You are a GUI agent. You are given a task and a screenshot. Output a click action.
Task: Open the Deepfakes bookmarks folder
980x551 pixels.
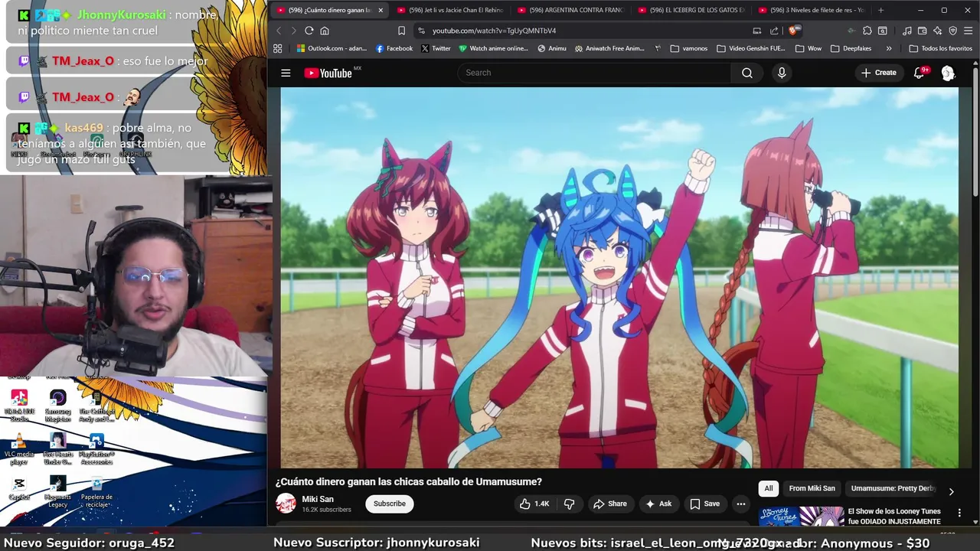point(851,48)
